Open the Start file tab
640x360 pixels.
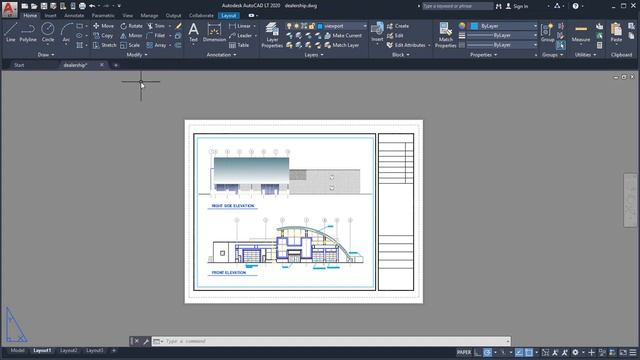pyautogui.click(x=19, y=65)
